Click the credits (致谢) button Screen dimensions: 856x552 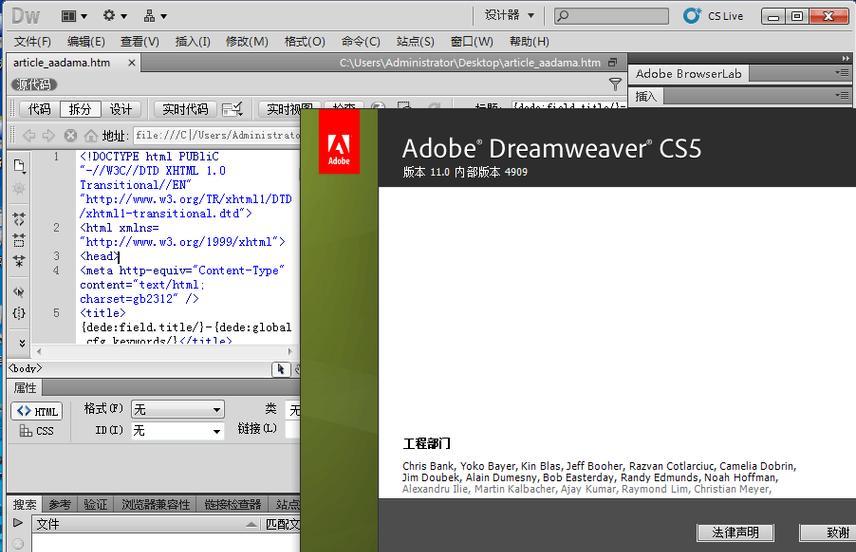click(x=828, y=532)
